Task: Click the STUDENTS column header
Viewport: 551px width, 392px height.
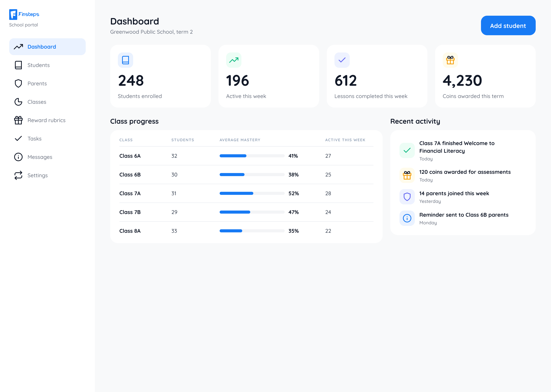Action: [x=183, y=140]
